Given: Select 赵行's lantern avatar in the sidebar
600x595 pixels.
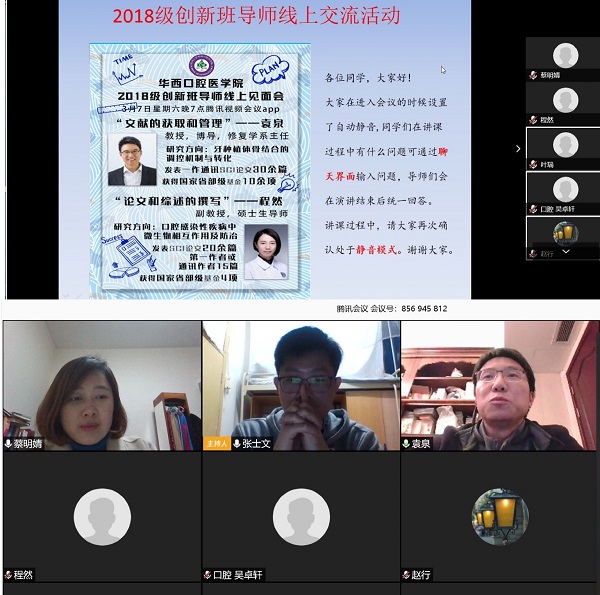Looking at the screenshot, I should [x=566, y=234].
